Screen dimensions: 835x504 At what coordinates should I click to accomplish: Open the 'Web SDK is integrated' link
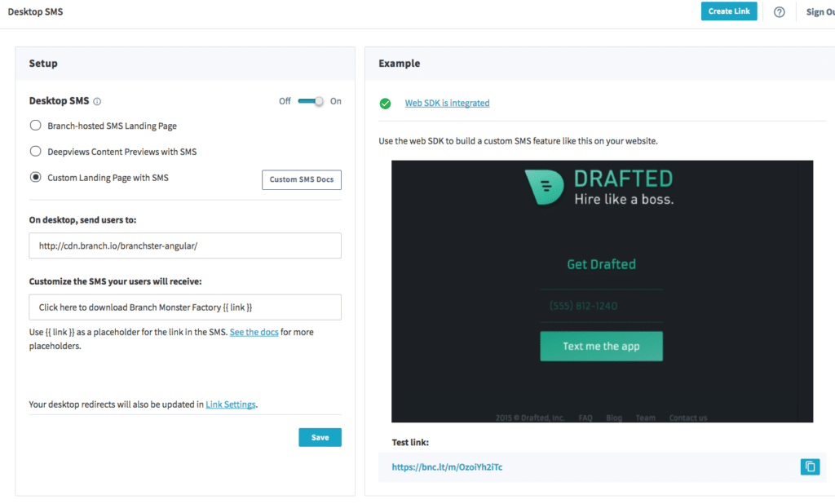(x=447, y=104)
